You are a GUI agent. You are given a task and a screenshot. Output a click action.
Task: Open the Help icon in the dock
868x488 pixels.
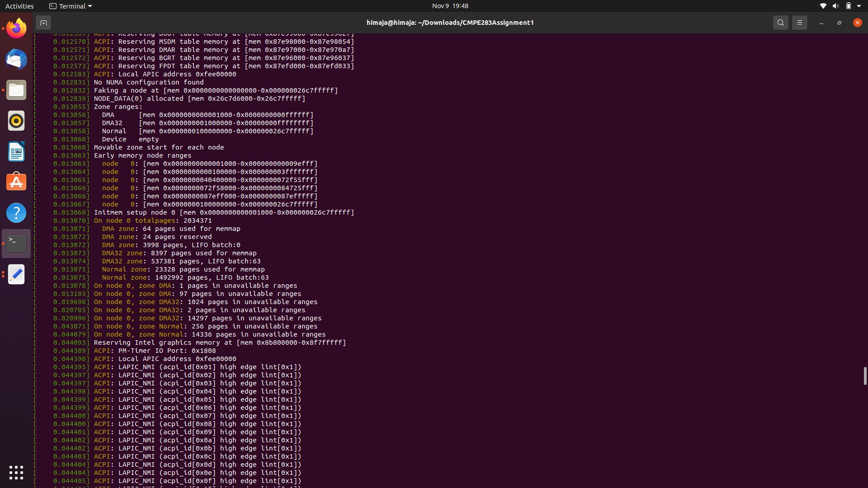pos(16,213)
